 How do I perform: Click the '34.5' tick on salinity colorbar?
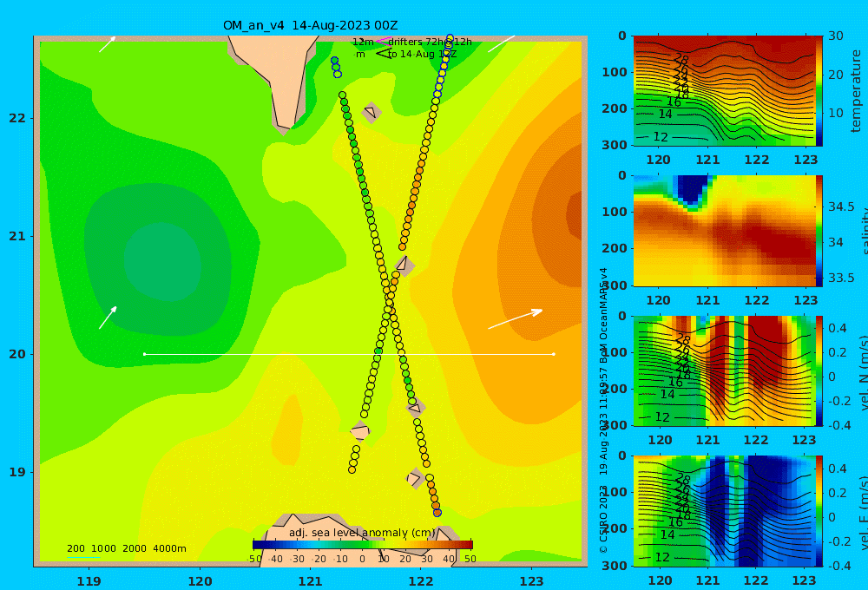point(841,206)
